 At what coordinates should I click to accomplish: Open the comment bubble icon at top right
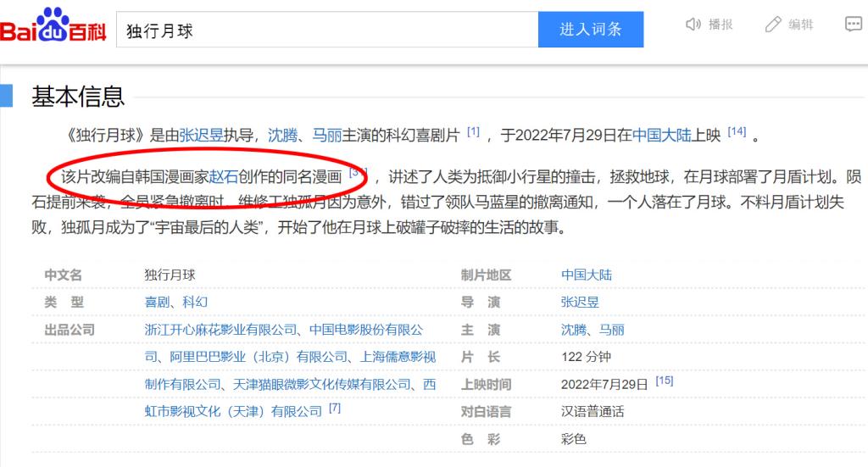[854, 24]
